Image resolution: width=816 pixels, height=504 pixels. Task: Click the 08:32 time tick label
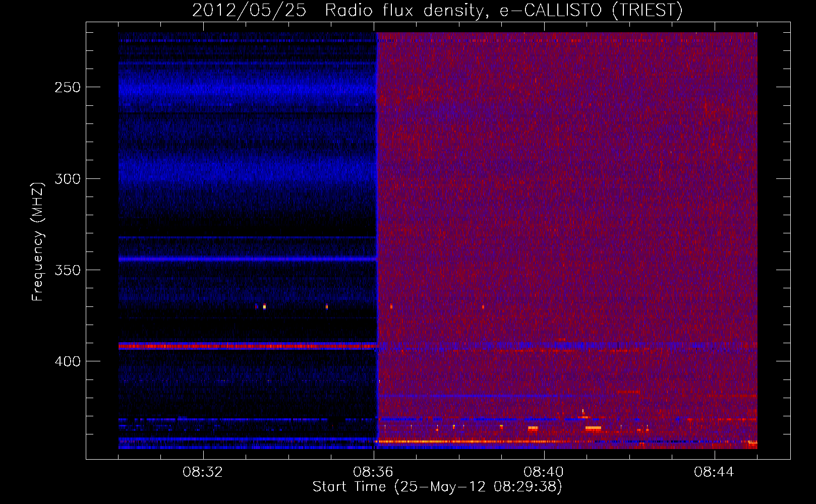(203, 472)
